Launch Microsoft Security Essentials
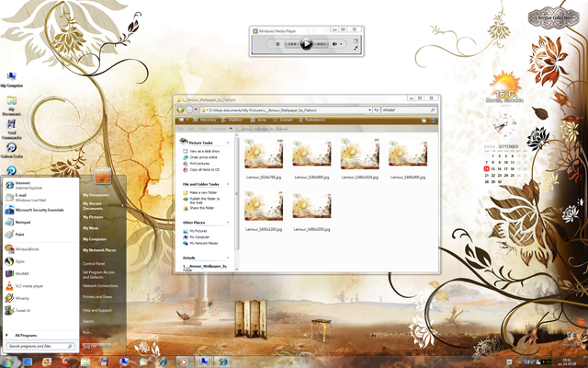Viewport: 588px width, 368px height. (40, 210)
